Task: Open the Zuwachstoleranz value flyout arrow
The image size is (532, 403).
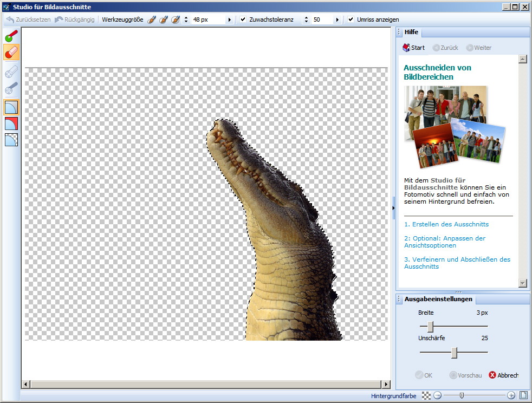Action: pos(336,19)
